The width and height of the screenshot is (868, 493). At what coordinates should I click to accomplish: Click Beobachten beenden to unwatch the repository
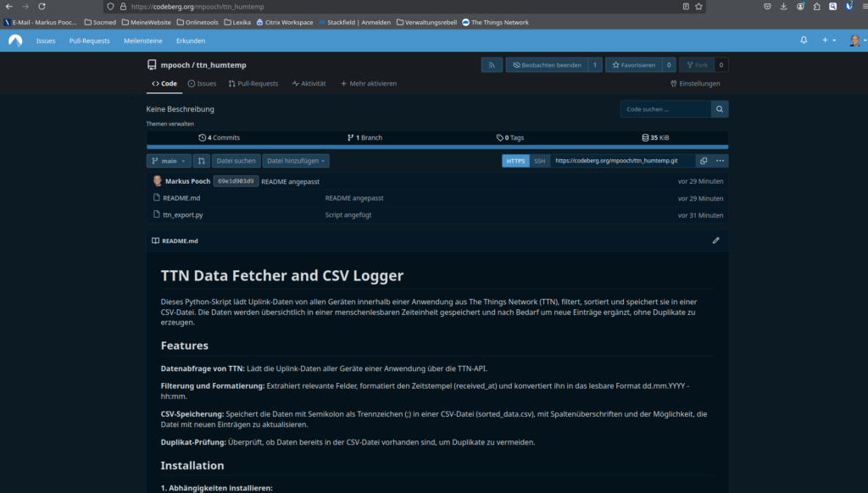546,65
